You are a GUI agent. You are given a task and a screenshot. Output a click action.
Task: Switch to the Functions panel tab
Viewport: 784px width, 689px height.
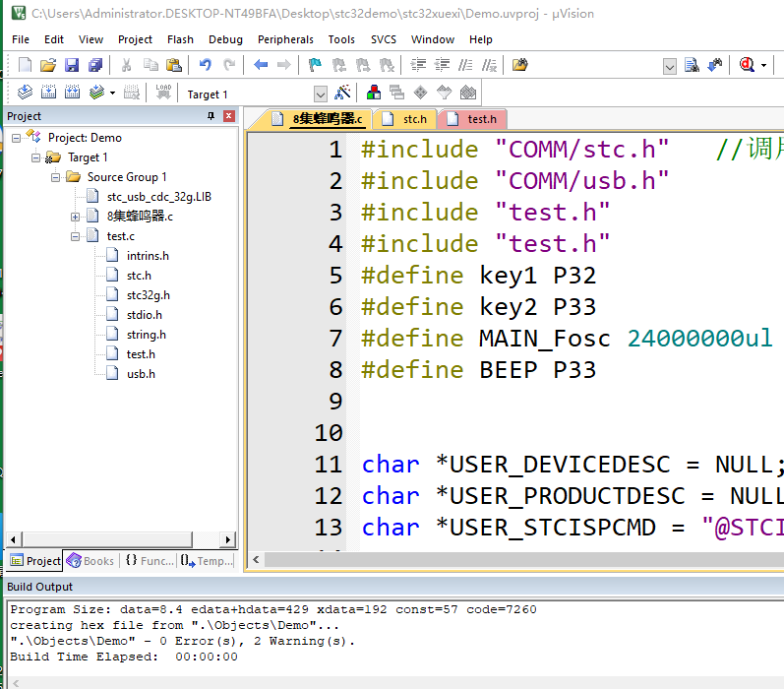point(149,561)
